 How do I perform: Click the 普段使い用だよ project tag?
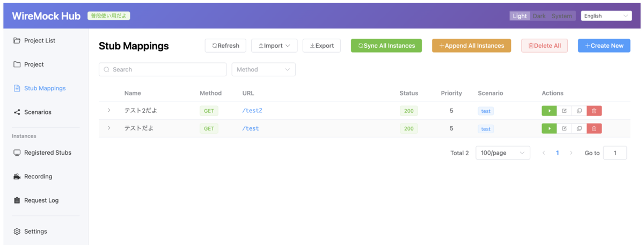pyautogui.click(x=109, y=16)
